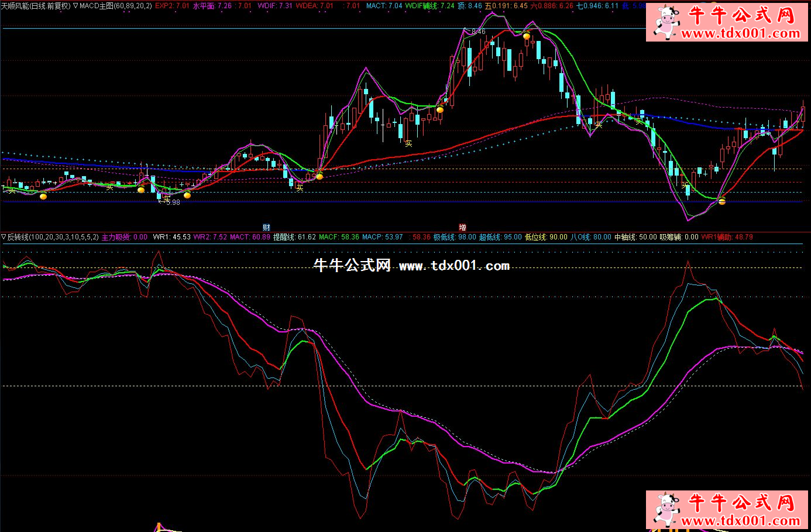Click the WDIF辅线: 7.24 readout

tap(430, 5)
